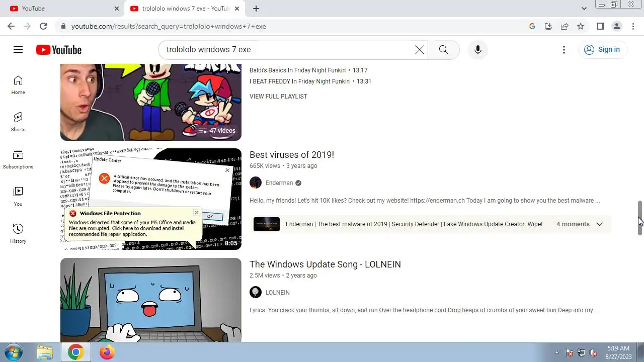Open a new tab with plus button
The height and width of the screenshot is (362, 644).
pyautogui.click(x=256, y=9)
